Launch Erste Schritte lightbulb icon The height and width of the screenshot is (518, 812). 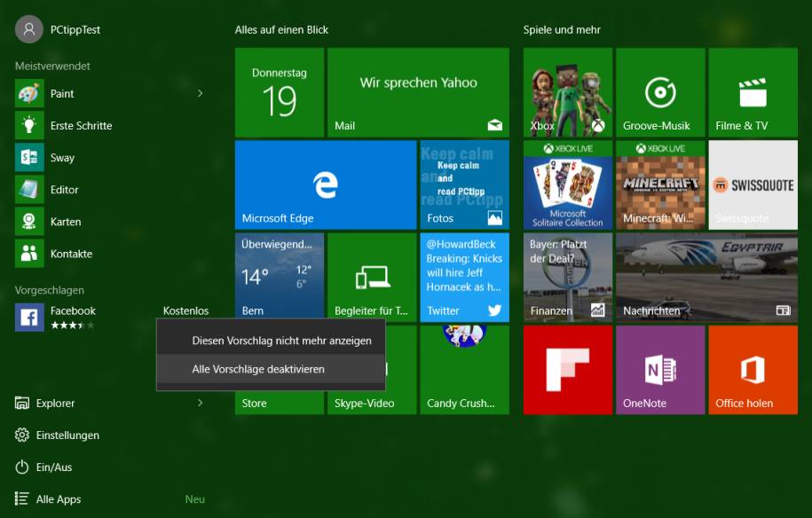(x=29, y=125)
